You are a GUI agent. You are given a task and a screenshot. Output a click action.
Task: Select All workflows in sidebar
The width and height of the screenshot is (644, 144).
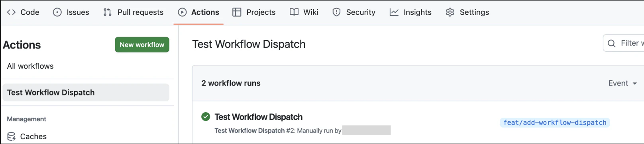pos(30,66)
